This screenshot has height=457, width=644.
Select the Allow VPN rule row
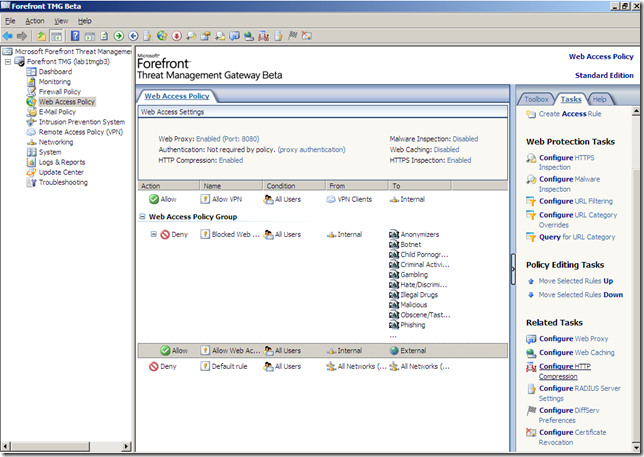coord(322,199)
